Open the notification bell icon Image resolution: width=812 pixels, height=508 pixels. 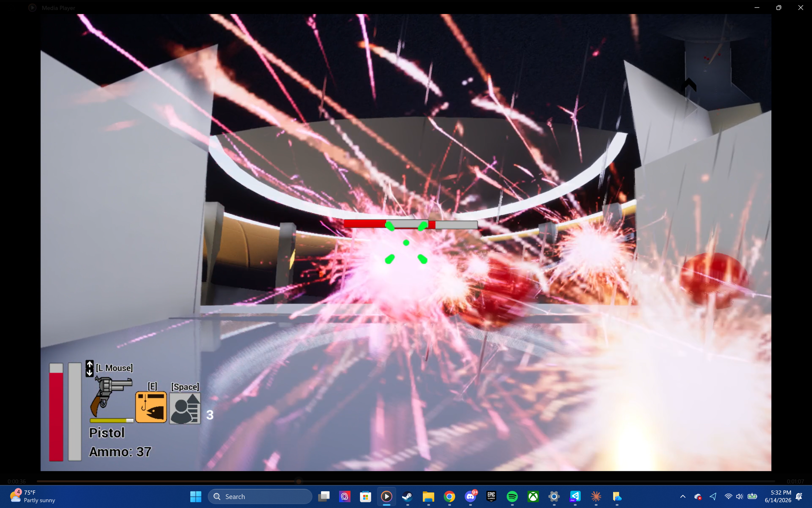coord(799,496)
